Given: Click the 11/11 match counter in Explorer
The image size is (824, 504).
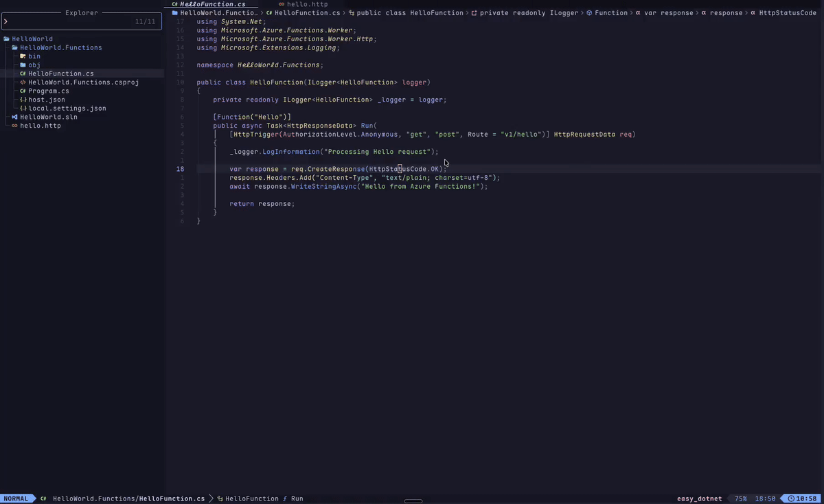Looking at the screenshot, I should [x=145, y=22].
